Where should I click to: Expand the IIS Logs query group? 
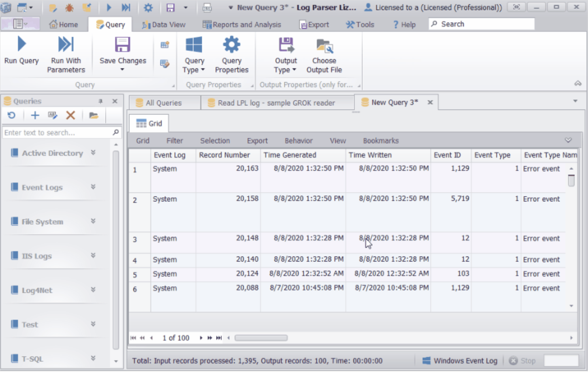pos(93,256)
